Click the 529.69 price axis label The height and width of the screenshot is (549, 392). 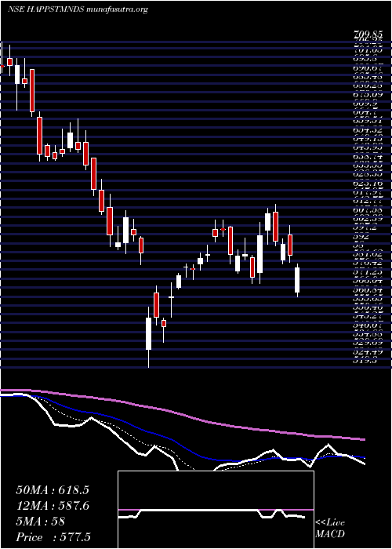click(367, 344)
